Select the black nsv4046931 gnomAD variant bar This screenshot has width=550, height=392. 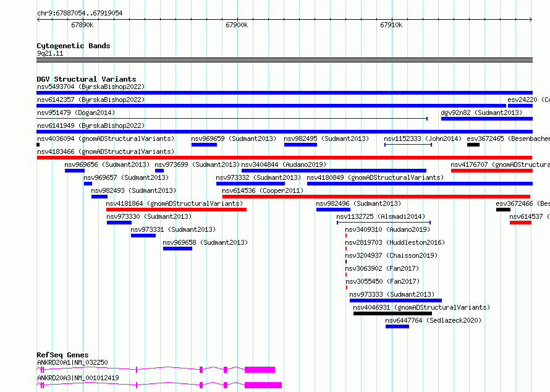(392, 313)
